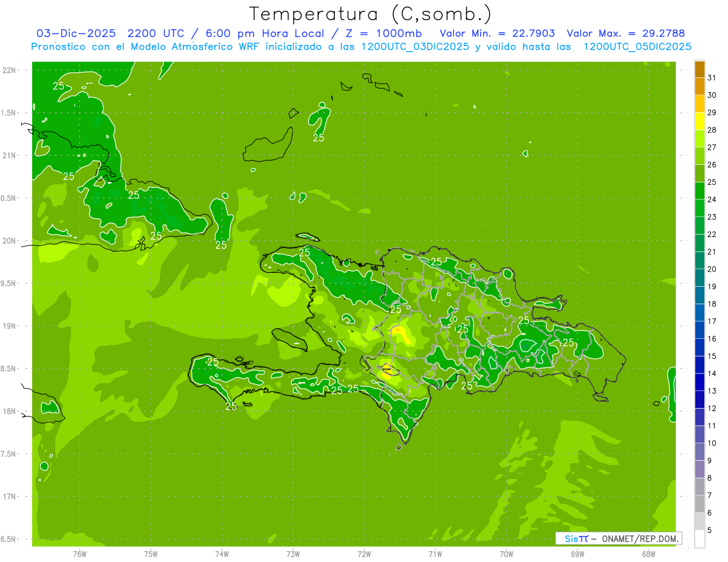Click the '10' colorbar scale label
Viewport: 728px width, 562px height.
pyautogui.click(x=712, y=443)
